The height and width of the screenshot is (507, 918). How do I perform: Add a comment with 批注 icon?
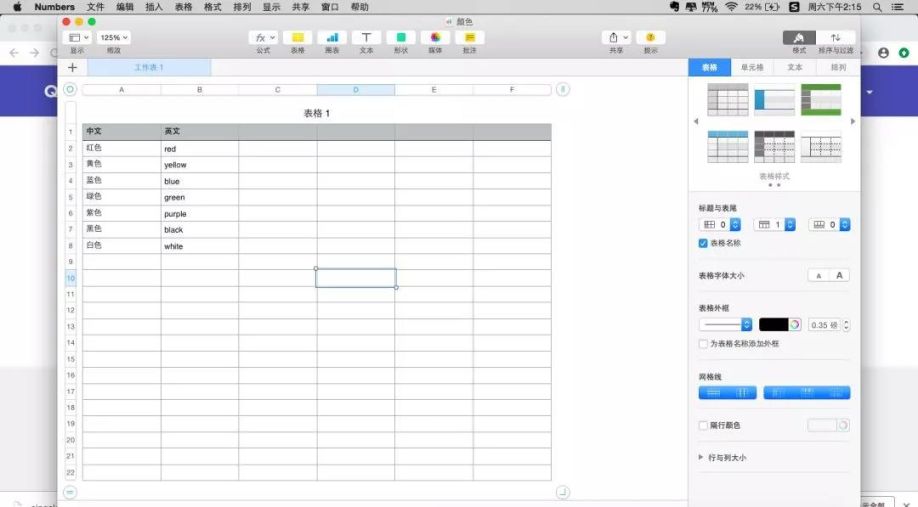pos(470,37)
